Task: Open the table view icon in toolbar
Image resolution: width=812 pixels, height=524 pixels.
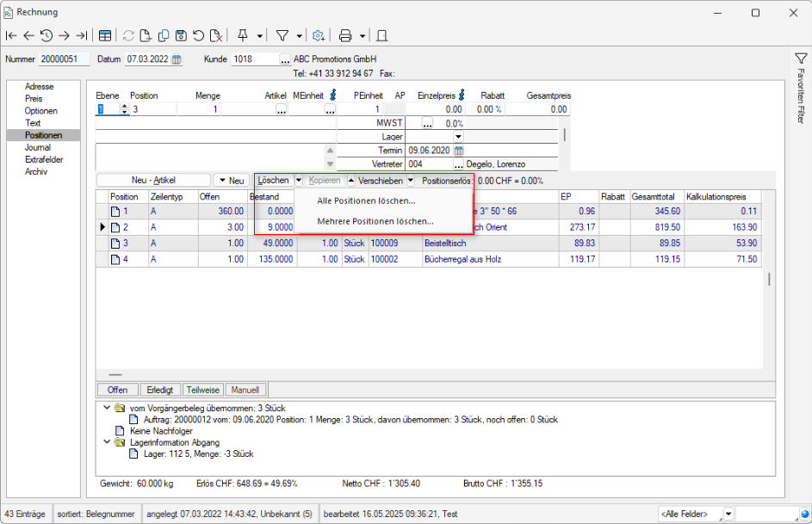Action: coord(105,35)
